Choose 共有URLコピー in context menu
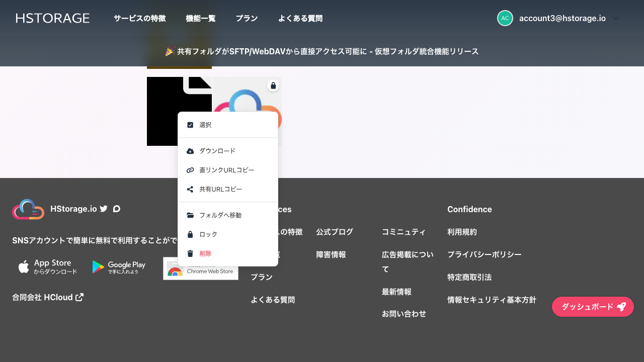Screen dimensions: 644x362 click(228, 189)
